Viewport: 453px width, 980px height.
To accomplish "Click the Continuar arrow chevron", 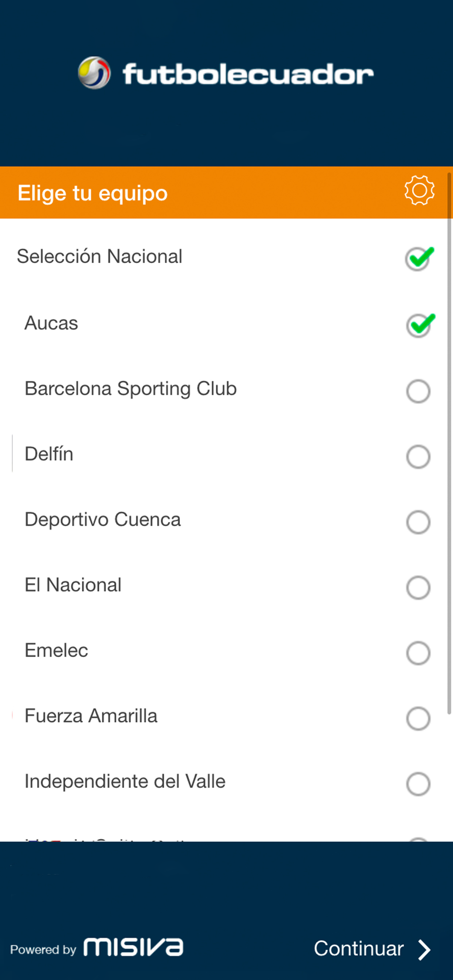I will 424,949.
